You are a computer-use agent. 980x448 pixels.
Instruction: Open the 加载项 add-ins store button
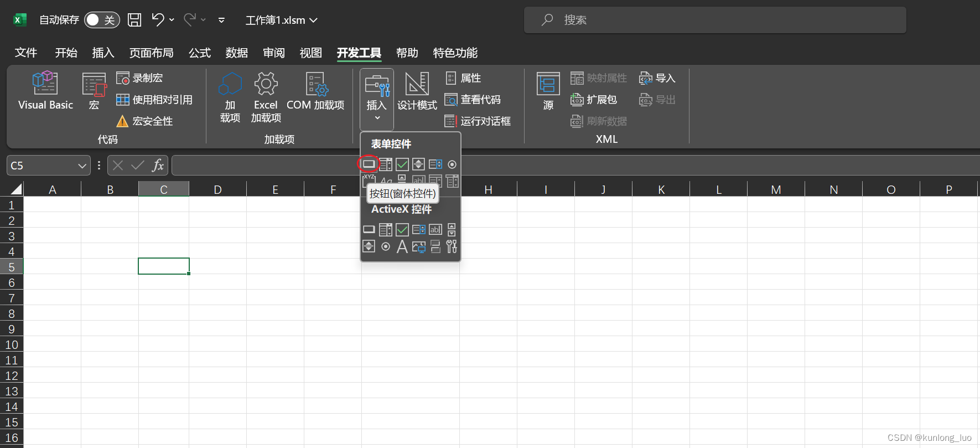[x=230, y=97]
